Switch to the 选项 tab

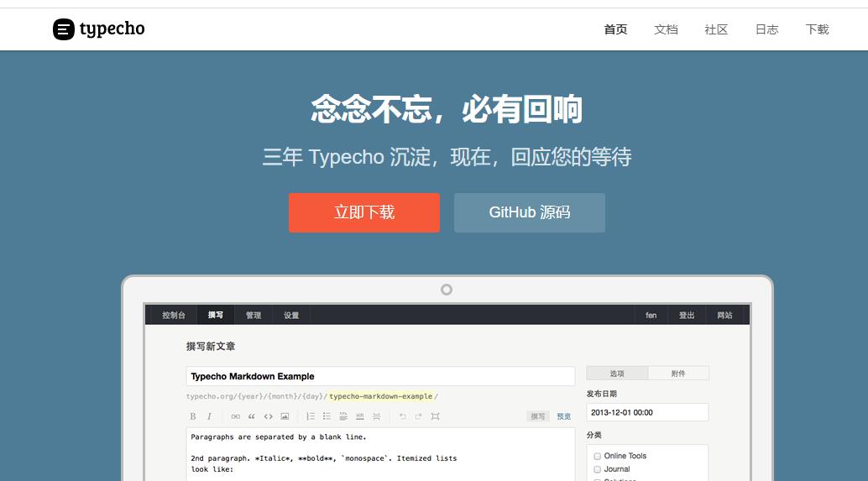tap(617, 374)
